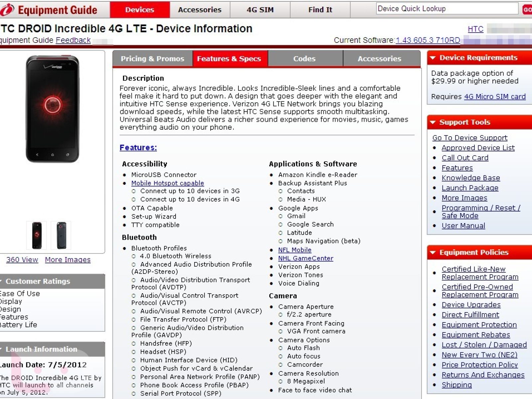Click the 4G Micro SIM card link
Screen dimensions: 532x399
495,97
